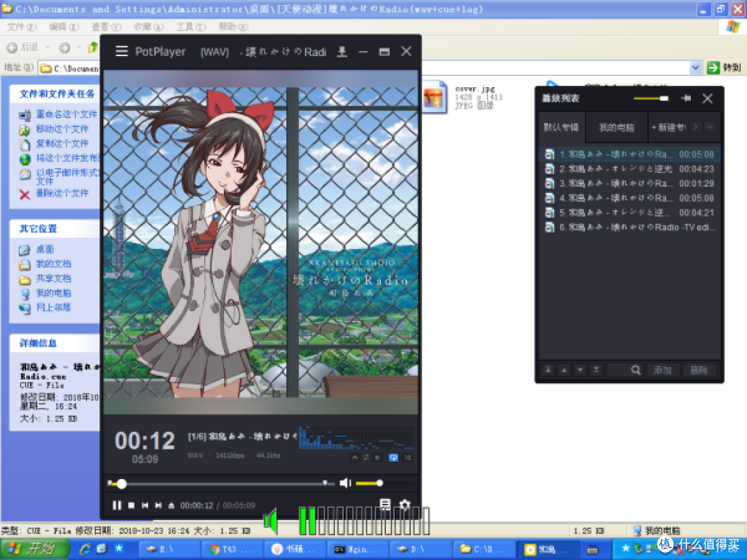The height and width of the screenshot is (560, 747).
Task: Move playlist item to top
Action: (x=548, y=369)
